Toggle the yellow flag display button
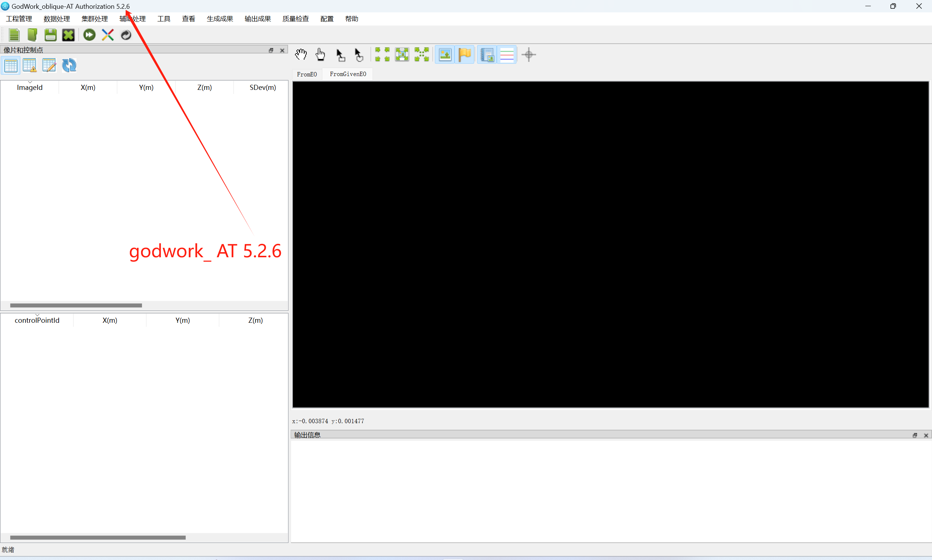Image resolution: width=932 pixels, height=560 pixels. coord(464,55)
